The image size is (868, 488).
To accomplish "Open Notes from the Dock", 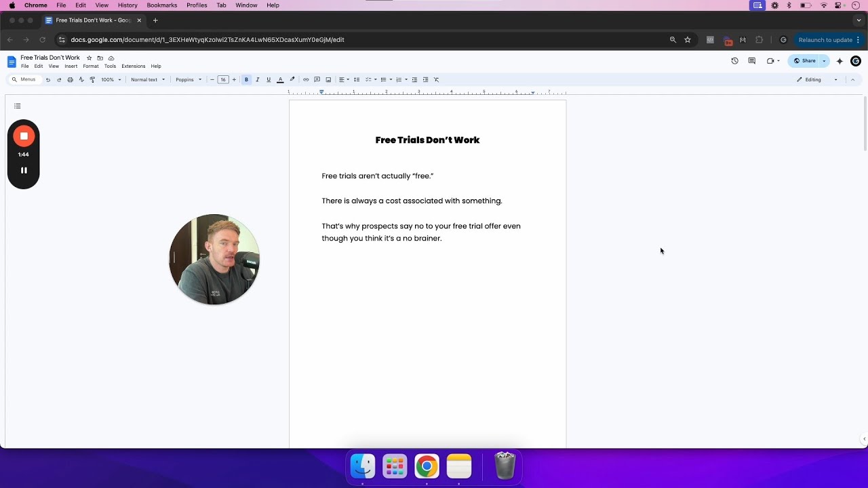I will 459,466.
